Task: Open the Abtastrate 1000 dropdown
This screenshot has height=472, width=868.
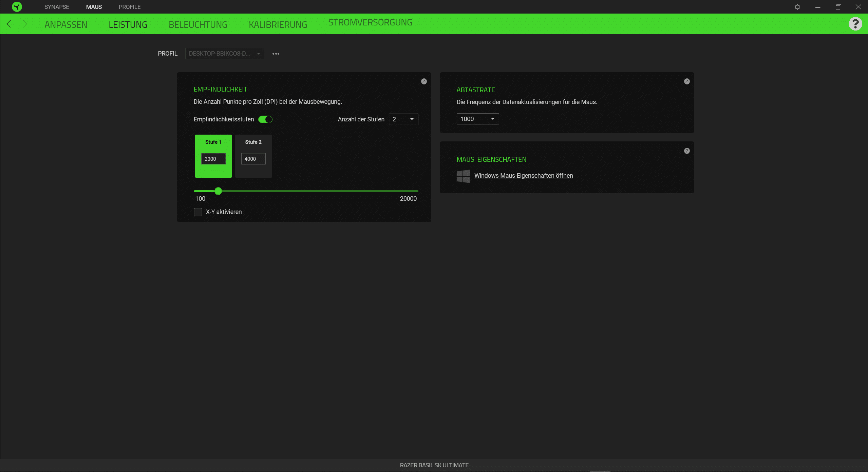Action: pyautogui.click(x=477, y=119)
